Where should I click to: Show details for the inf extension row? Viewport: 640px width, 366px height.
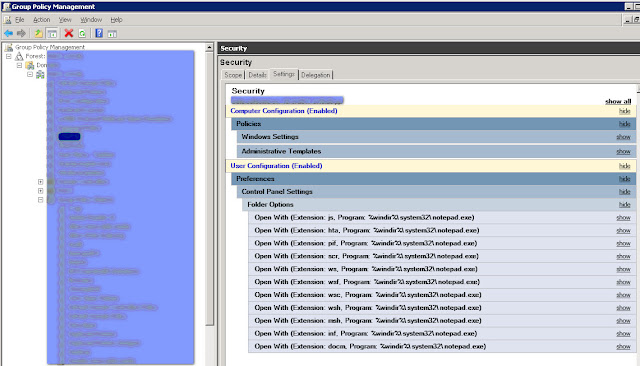coord(623,333)
